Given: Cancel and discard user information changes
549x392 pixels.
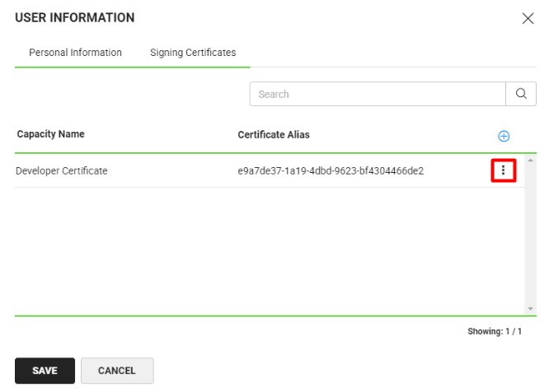Looking at the screenshot, I should (116, 371).
